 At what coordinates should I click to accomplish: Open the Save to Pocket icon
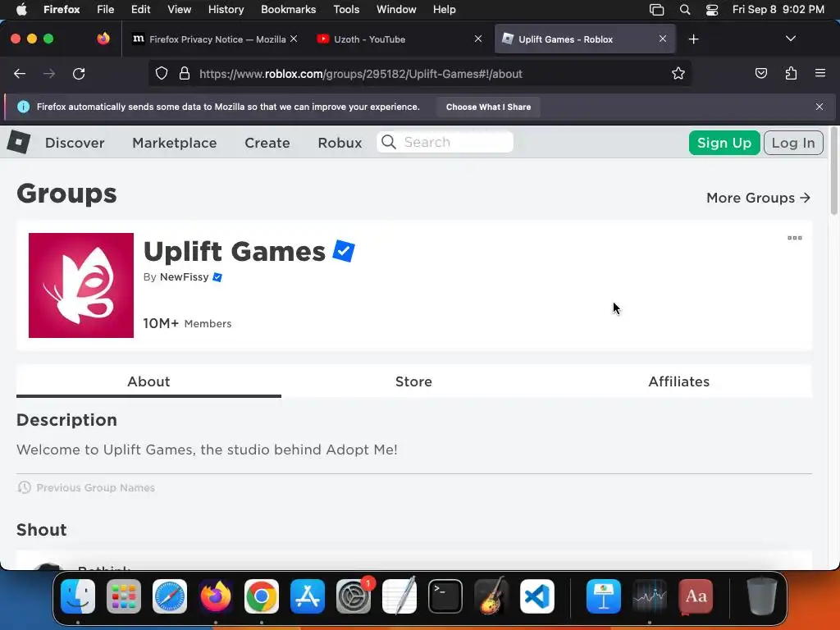point(760,73)
